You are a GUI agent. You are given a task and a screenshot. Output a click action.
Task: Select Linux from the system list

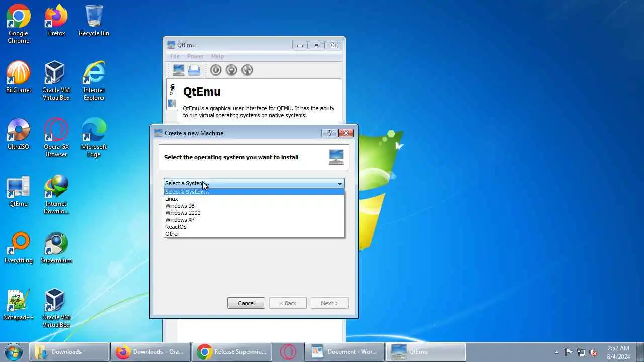(x=254, y=199)
